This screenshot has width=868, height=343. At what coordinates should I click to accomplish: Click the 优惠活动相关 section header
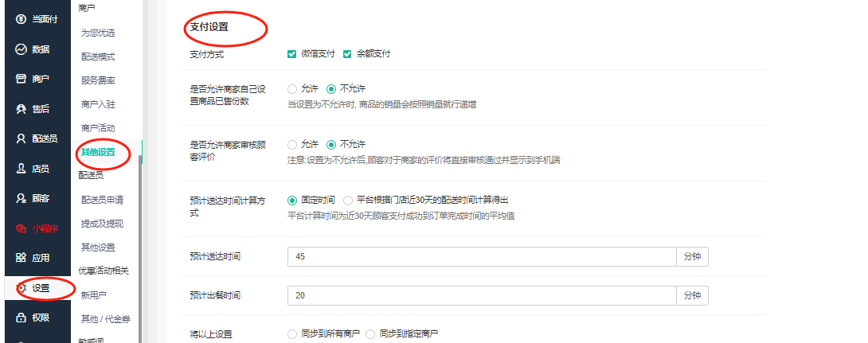pyautogui.click(x=104, y=271)
